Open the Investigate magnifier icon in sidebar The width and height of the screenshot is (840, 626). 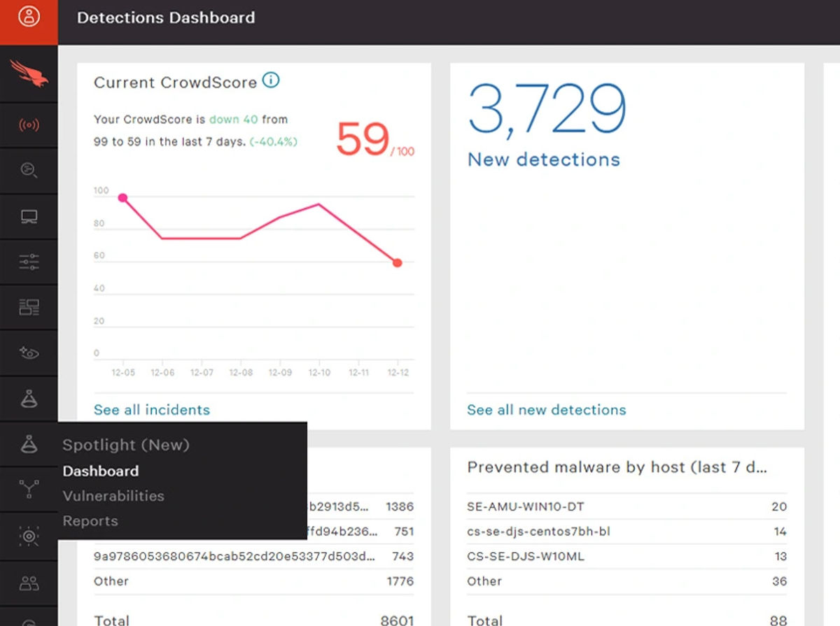point(29,170)
